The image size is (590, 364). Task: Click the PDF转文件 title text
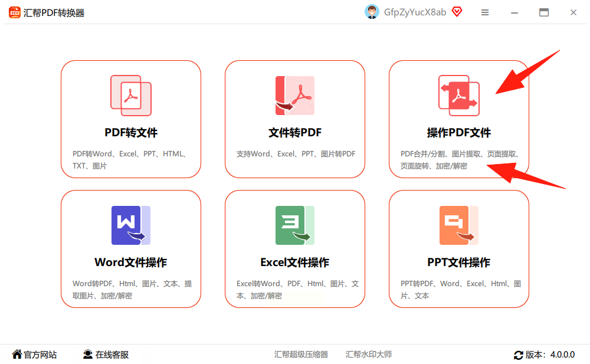[131, 133]
